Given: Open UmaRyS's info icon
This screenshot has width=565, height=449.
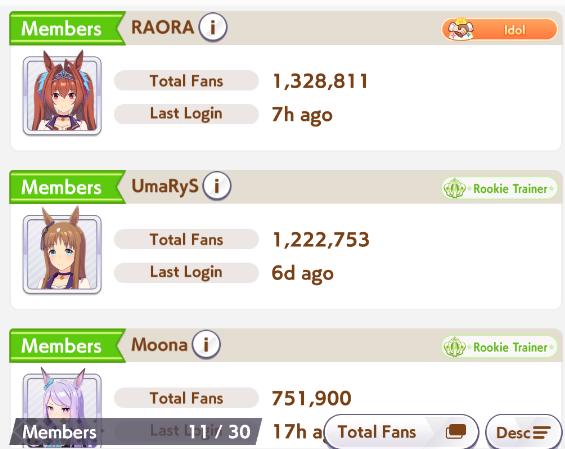Looking at the screenshot, I should coord(217,186).
